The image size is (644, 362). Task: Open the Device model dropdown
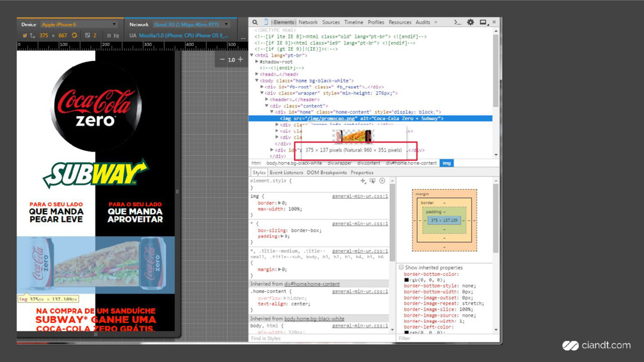pos(79,25)
